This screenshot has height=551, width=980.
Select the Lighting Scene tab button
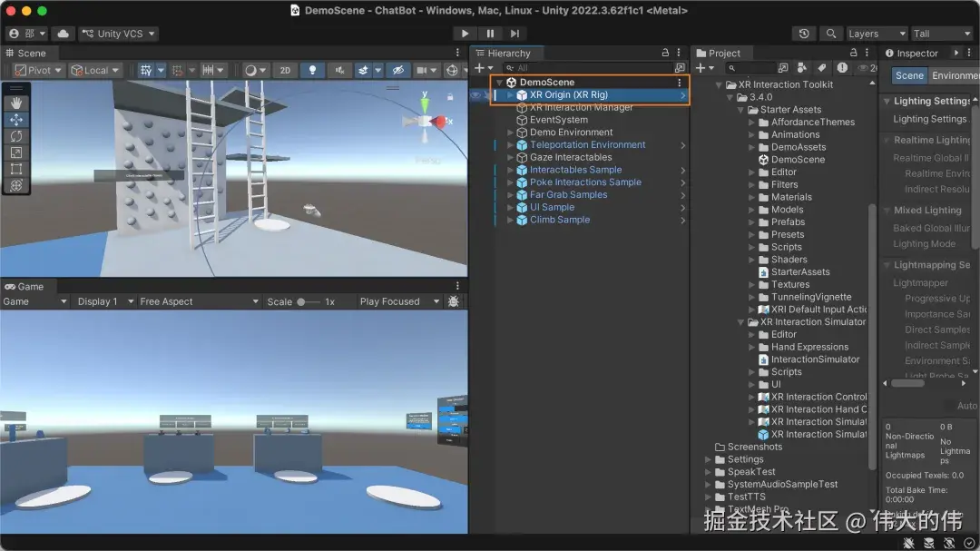pyautogui.click(x=909, y=75)
